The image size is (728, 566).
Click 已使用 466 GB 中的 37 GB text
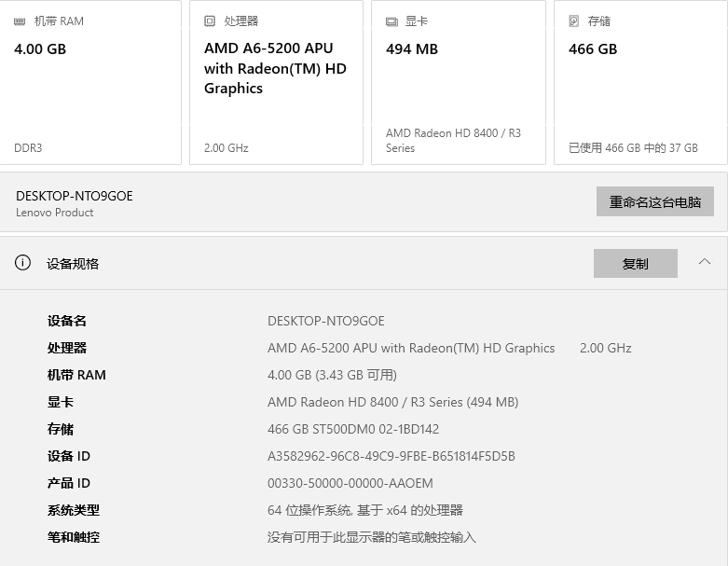[633, 148]
